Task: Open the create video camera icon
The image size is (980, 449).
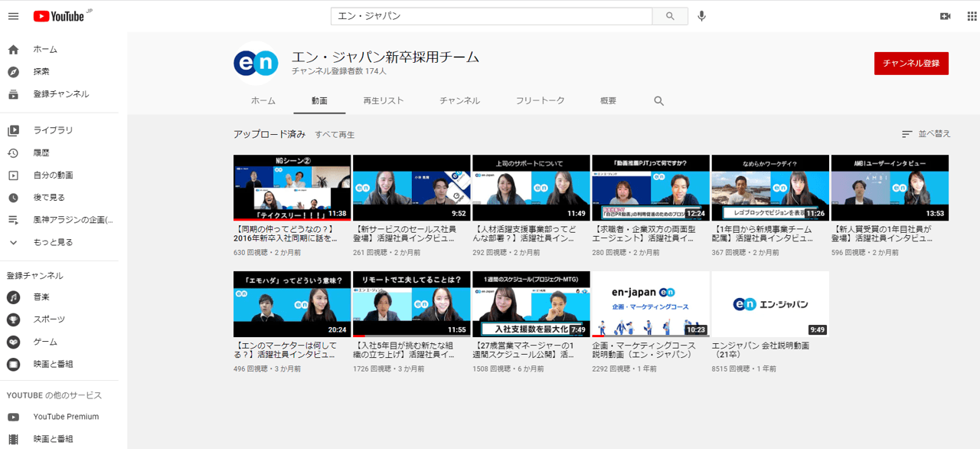Action: click(x=945, y=16)
